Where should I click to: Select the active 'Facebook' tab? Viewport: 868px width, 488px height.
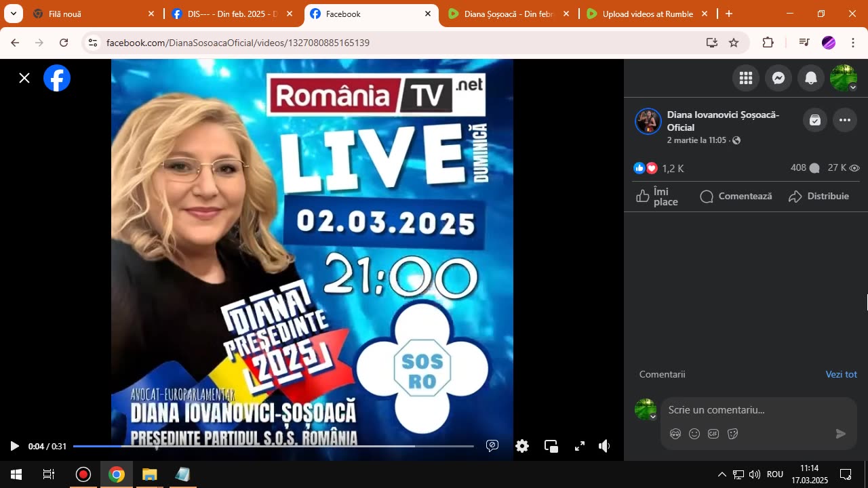coord(372,14)
